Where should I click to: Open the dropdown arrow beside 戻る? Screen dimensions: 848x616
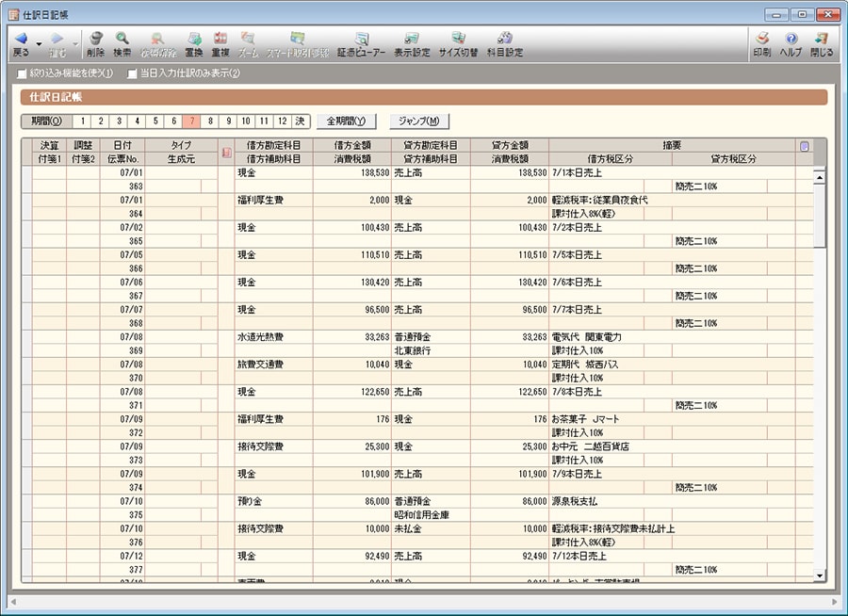point(39,44)
